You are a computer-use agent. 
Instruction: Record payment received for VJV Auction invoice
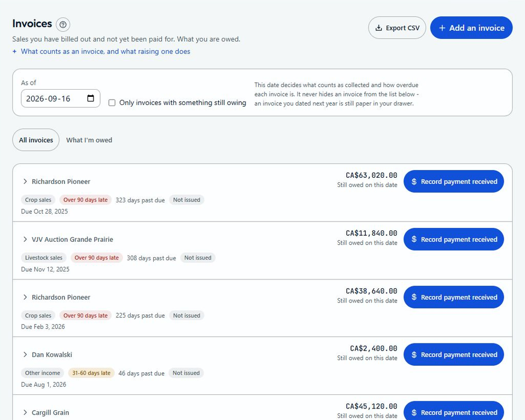(x=454, y=239)
